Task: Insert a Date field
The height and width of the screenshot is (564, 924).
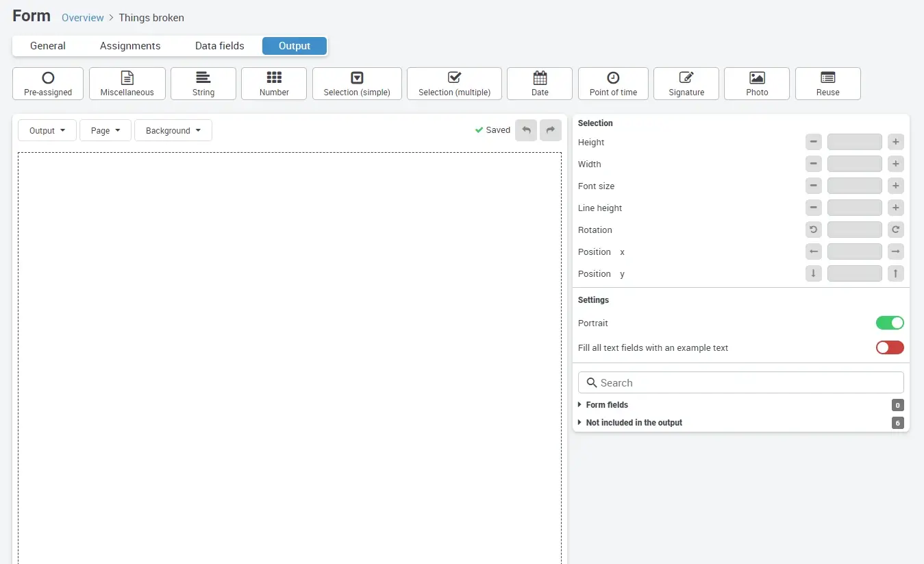Action: coord(539,83)
